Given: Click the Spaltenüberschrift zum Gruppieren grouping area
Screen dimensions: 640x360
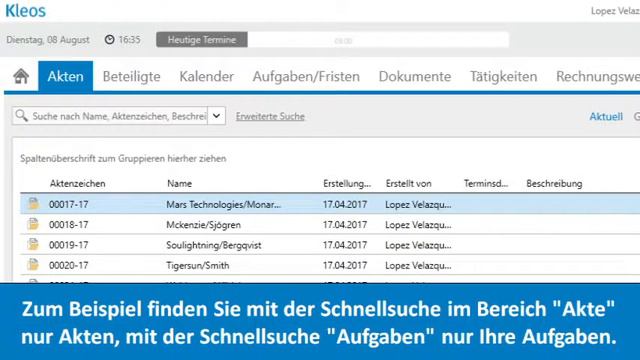Looking at the screenshot, I should coord(123,159).
